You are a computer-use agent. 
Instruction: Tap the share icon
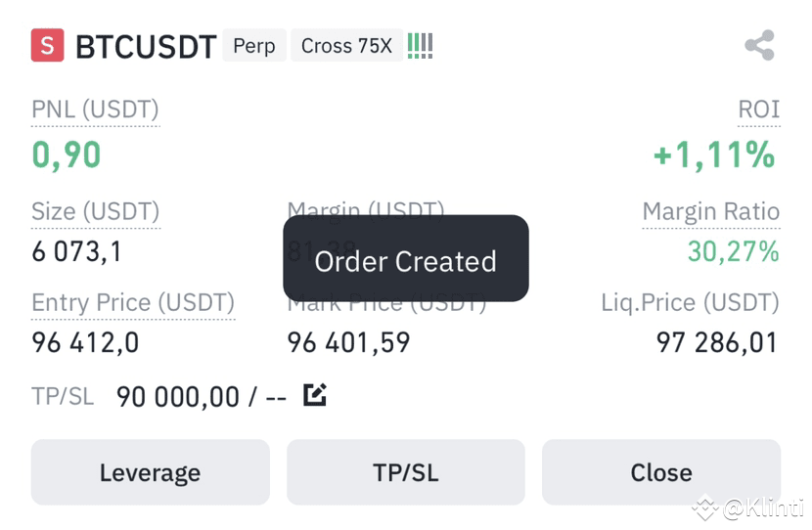[760, 46]
